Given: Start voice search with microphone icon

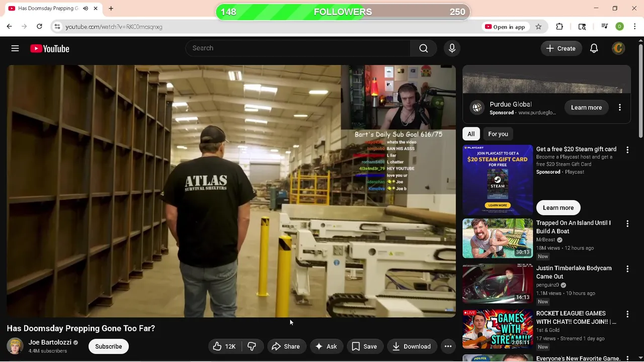Looking at the screenshot, I should pos(452,48).
